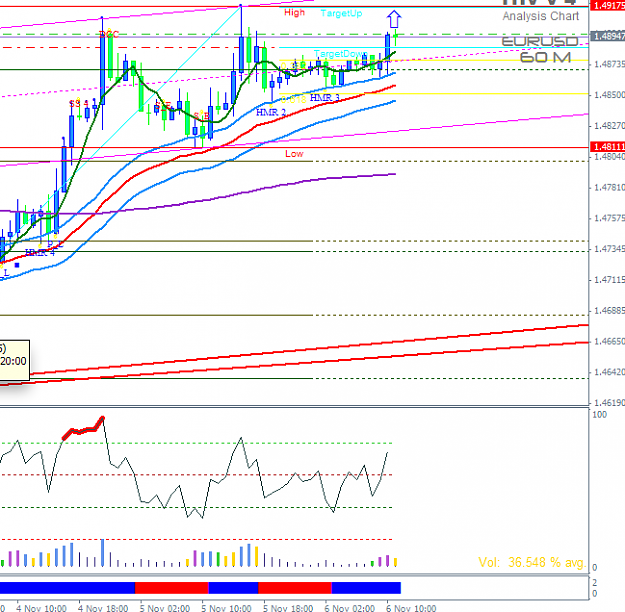Click the 1.47345 price axis label
The width and height of the screenshot is (625, 612).
tap(609, 249)
